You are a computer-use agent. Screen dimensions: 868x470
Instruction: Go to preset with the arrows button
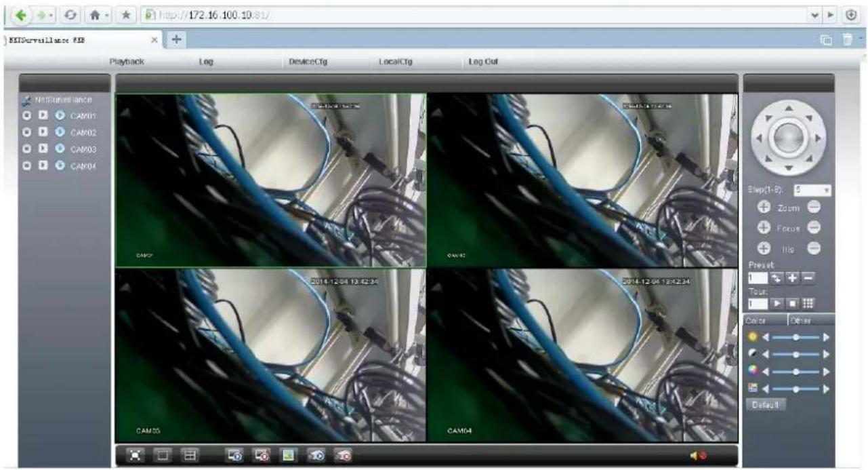[777, 278]
